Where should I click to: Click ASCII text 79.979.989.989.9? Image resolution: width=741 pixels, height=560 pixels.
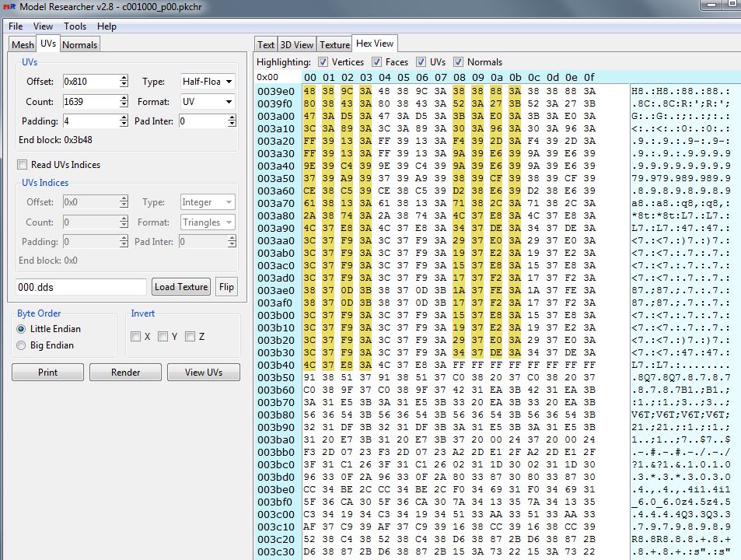[681, 178]
